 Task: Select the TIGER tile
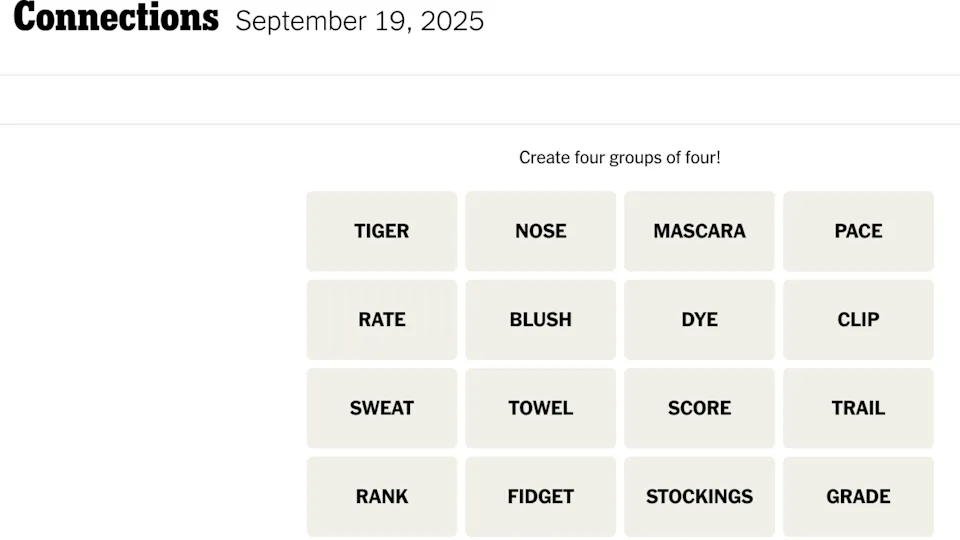pos(381,231)
